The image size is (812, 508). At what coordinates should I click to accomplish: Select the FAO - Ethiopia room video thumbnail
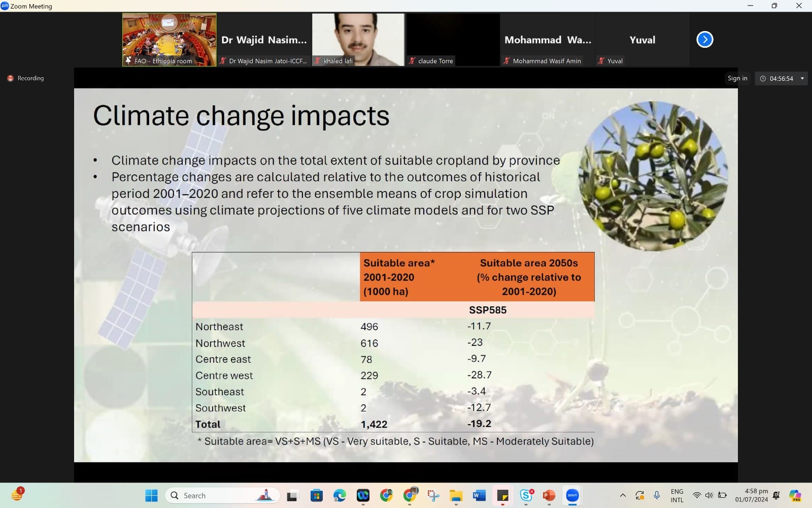(169, 40)
